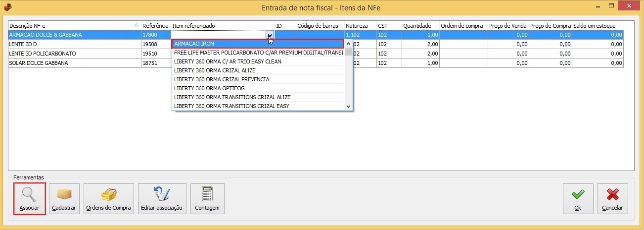Screen dimensions: 644x230
Task: Sort by Descrição NF-e column header
Action: (74, 26)
